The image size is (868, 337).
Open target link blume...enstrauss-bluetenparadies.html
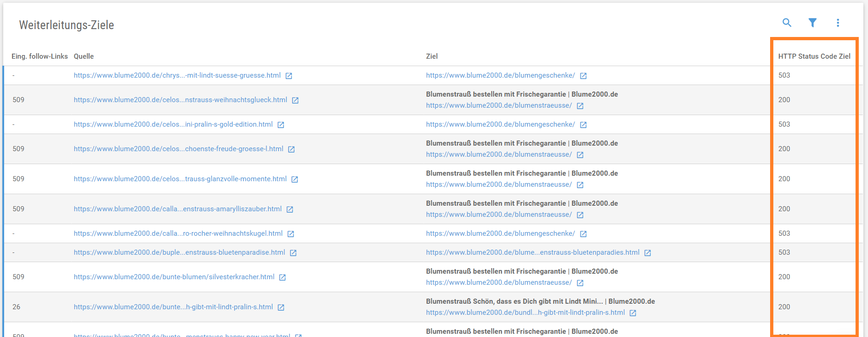pyautogui.click(x=533, y=252)
